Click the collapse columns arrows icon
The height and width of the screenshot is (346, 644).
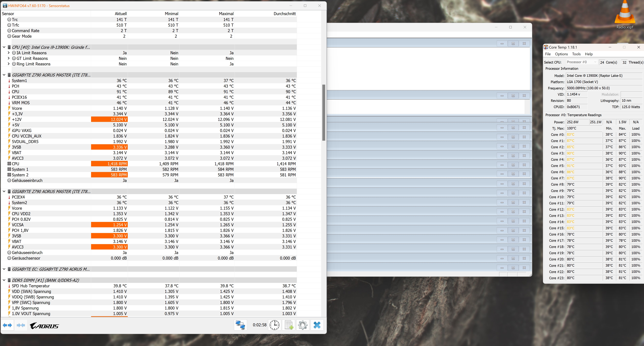21,325
